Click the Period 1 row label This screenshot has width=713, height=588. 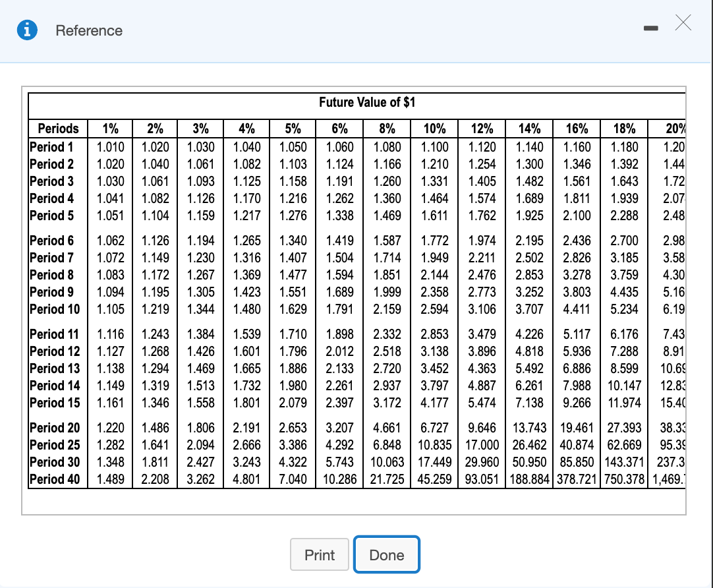[x=51, y=147]
